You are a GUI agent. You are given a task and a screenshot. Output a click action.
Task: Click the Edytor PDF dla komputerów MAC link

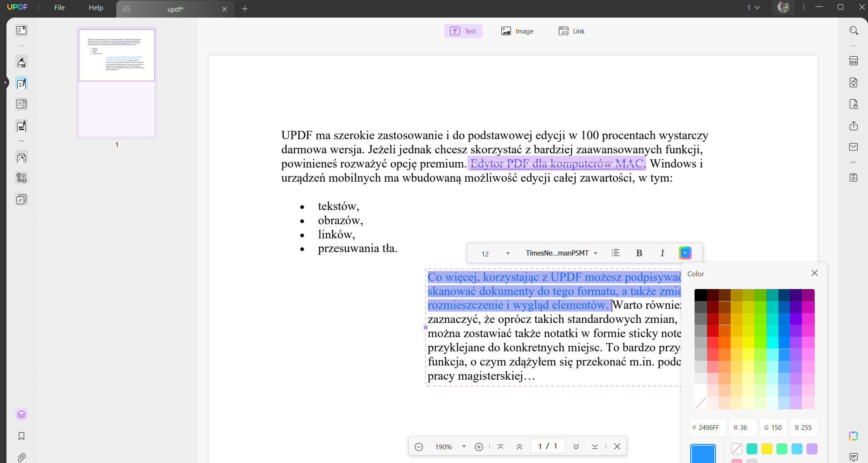[557, 164]
